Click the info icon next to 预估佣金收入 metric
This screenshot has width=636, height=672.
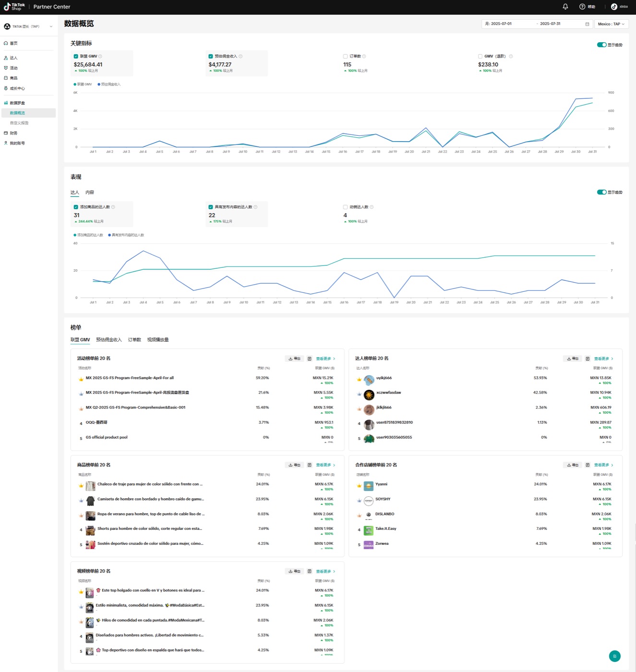[x=240, y=56]
